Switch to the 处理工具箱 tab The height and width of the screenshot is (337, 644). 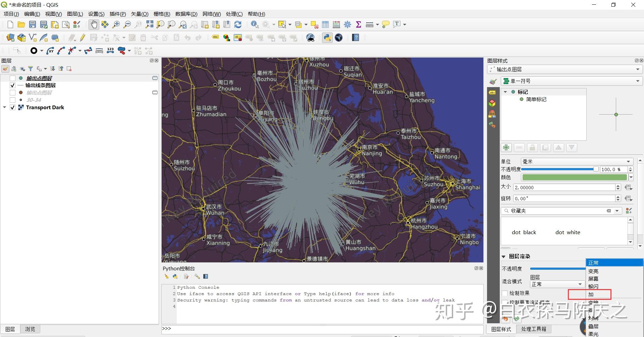click(x=534, y=329)
